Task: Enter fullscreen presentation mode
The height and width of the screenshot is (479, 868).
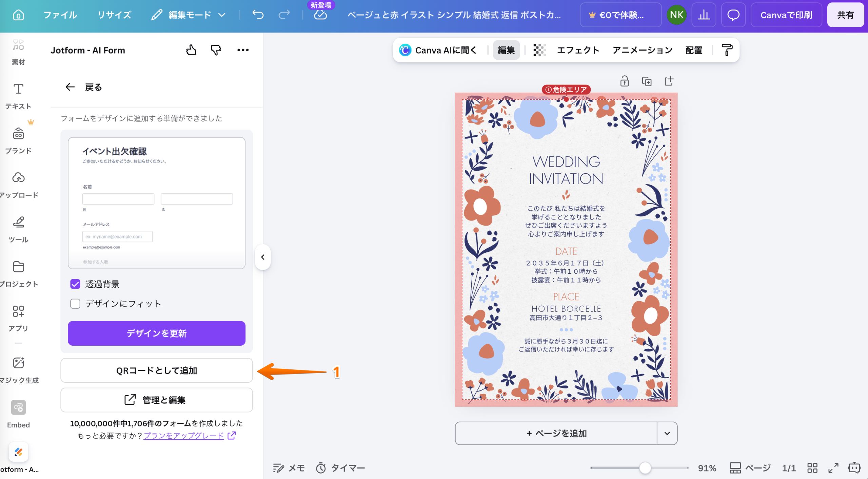Action: (x=833, y=468)
